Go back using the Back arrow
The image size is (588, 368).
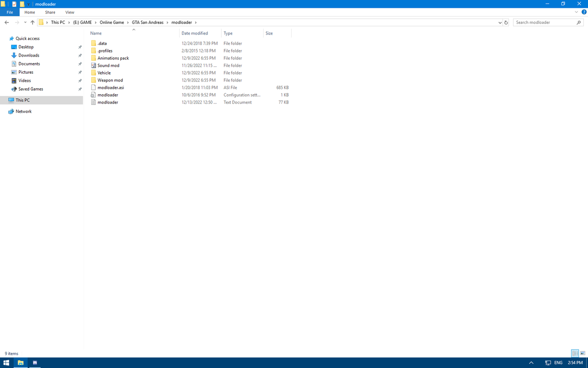(x=6, y=22)
